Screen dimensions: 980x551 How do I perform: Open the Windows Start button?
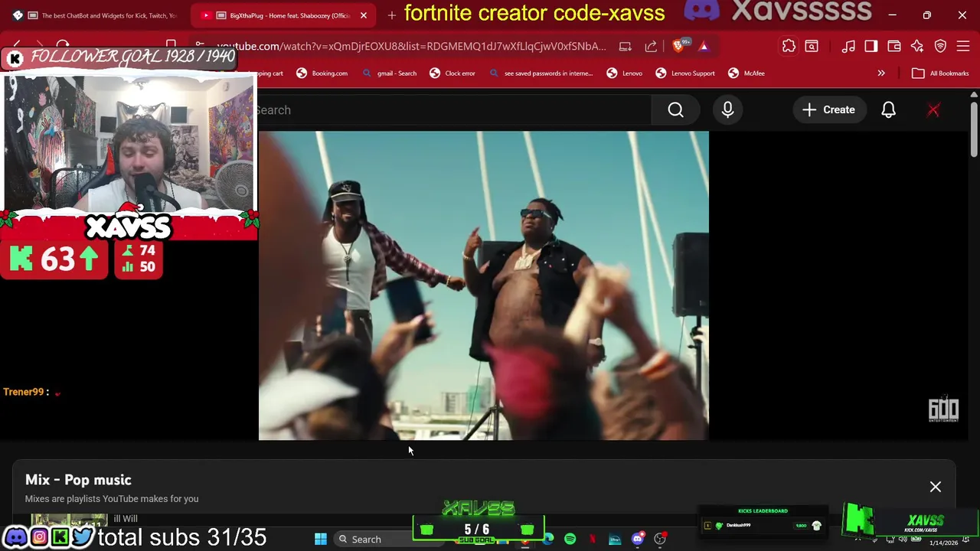[x=321, y=540]
